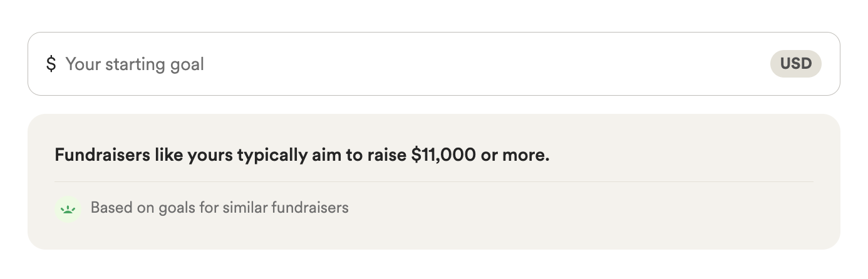Click "Based on goals for similar fundraisers" text
868x279 pixels.
click(219, 208)
